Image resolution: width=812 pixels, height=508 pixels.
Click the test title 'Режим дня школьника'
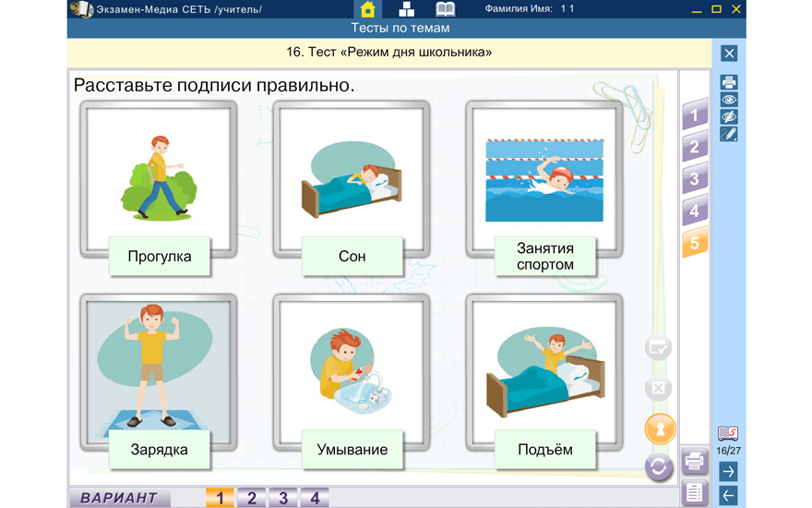tap(388, 52)
